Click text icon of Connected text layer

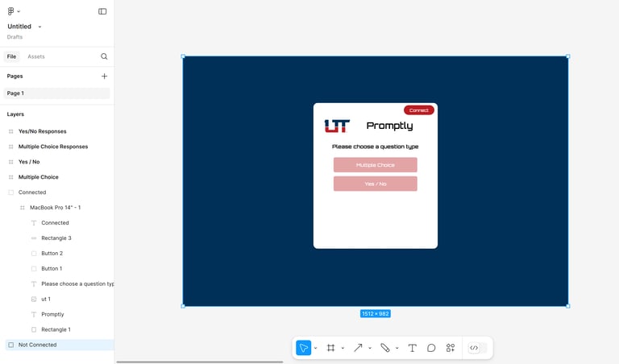pos(34,223)
